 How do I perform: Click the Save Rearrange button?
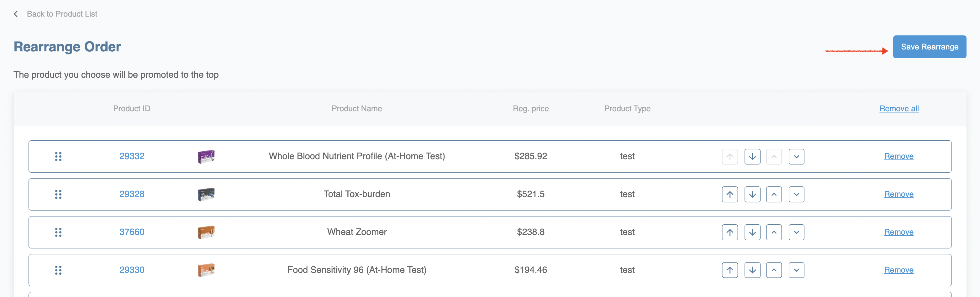pyautogui.click(x=930, y=47)
